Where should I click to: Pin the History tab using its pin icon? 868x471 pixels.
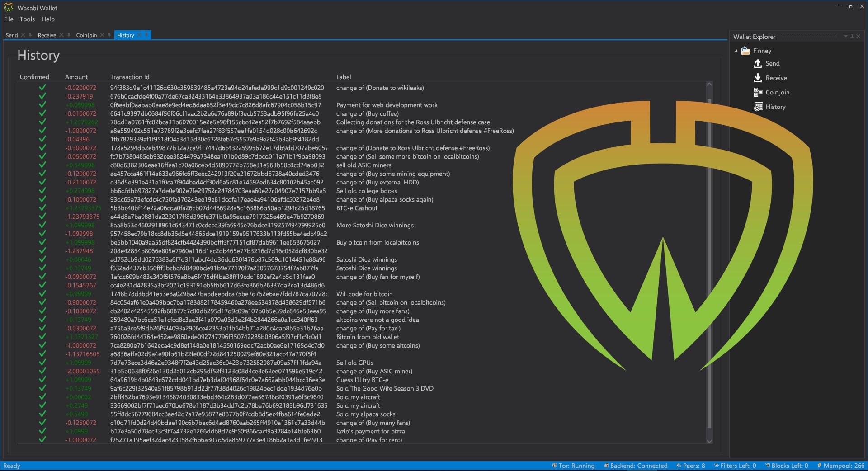(146, 35)
